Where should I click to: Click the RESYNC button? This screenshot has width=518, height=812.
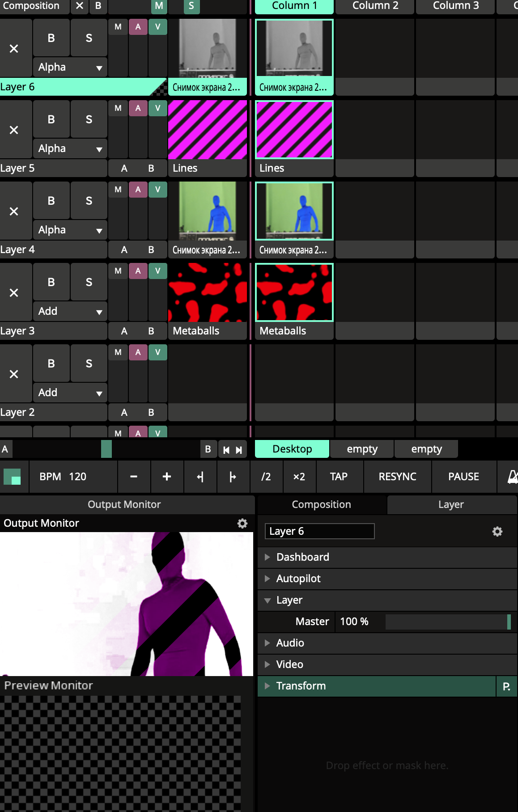tap(397, 477)
